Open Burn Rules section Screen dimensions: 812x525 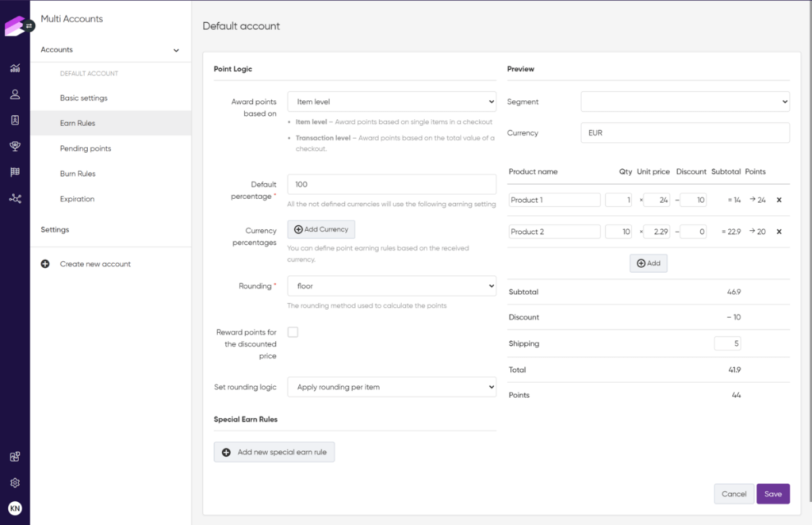click(x=78, y=174)
